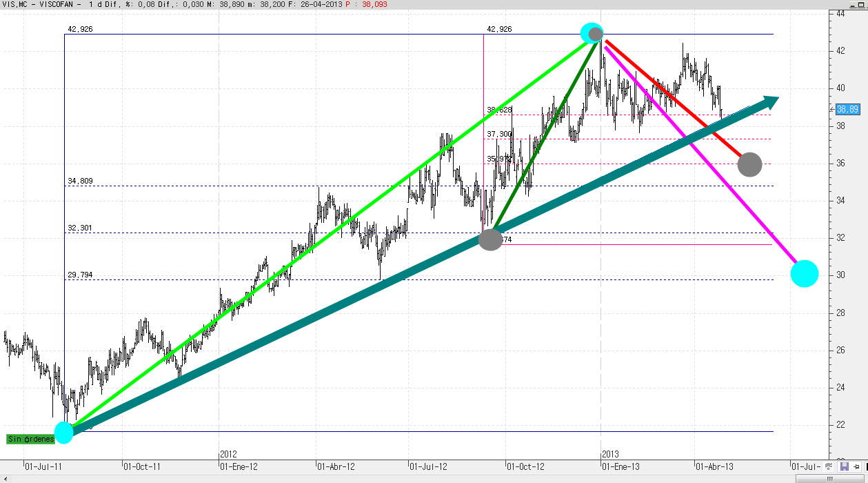Click the left scroll arrow of horizontal scrollbar
Viewport: 868px width, 483px height.
coord(4,478)
